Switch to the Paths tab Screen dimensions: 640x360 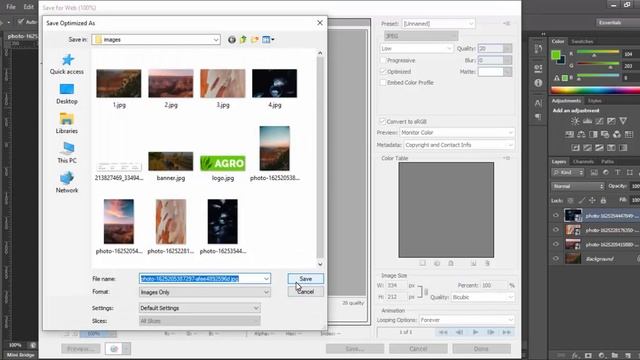pos(607,162)
